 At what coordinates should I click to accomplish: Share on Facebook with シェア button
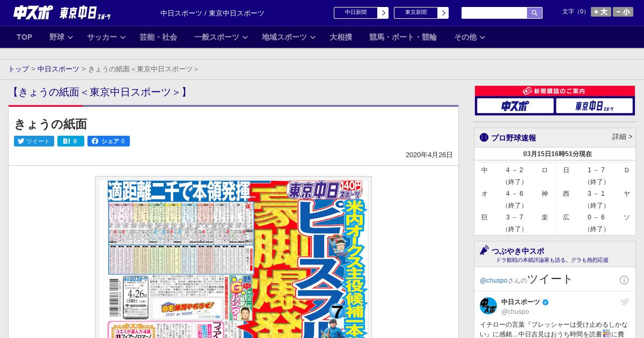click(x=108, y=141)
